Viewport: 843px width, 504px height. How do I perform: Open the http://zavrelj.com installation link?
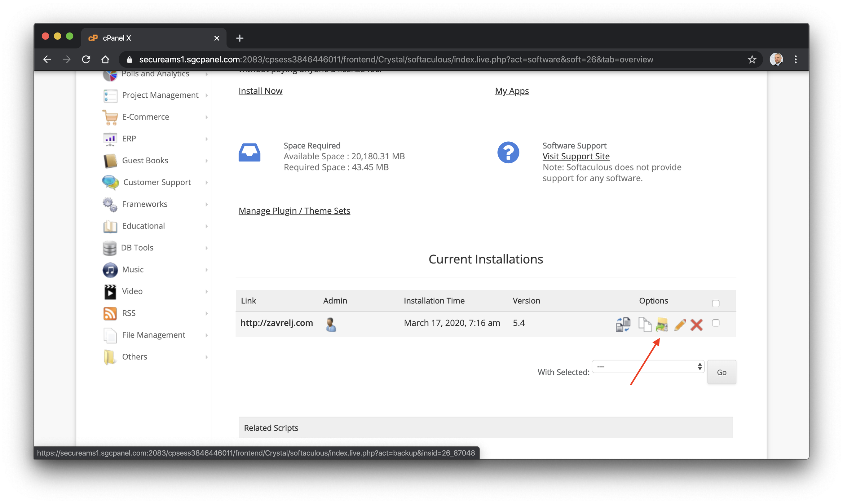pyautogui.click(x=276, y=323)
